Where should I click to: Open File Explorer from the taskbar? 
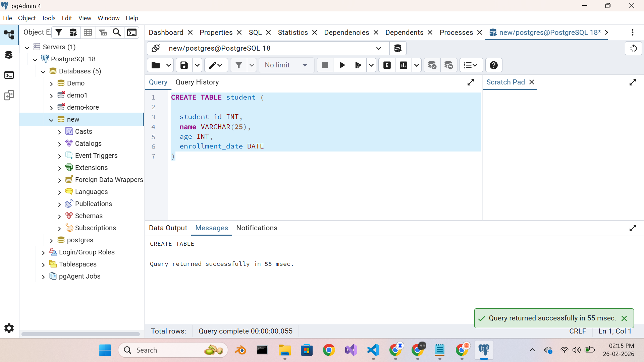coord(285,350)
